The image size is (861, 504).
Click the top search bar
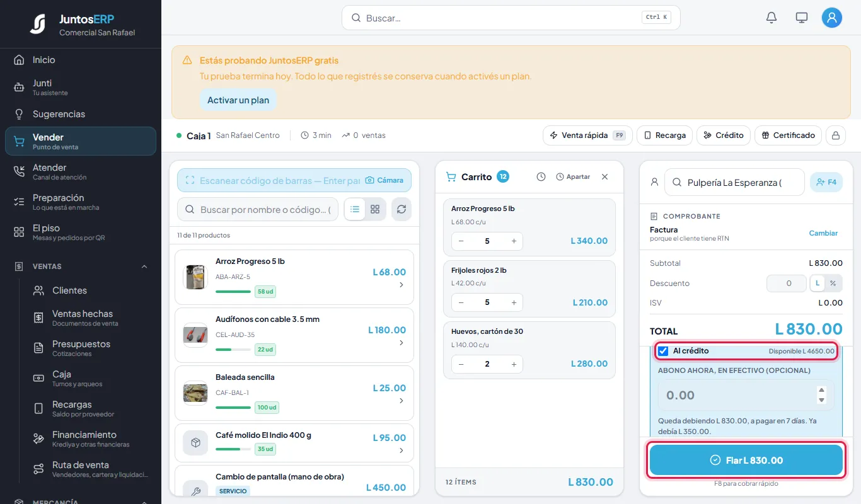pyautogui.click(x=511, y=18)
